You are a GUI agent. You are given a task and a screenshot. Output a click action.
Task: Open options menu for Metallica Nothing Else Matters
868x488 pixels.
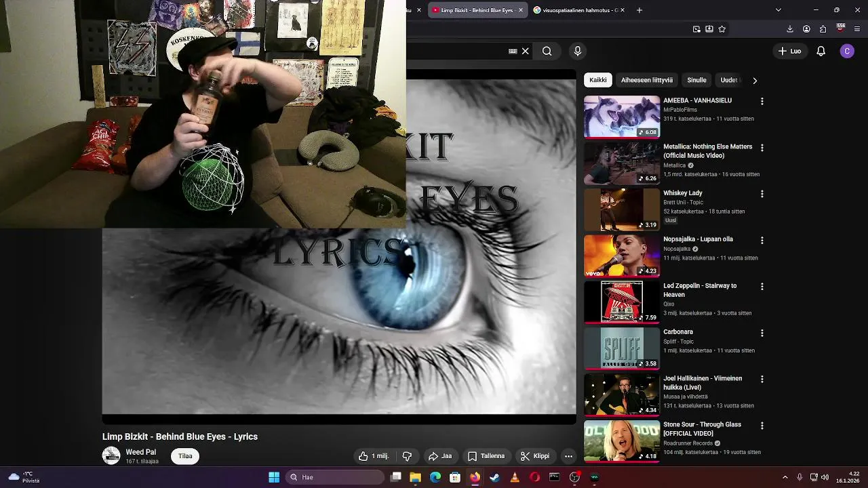pos(762,147)
